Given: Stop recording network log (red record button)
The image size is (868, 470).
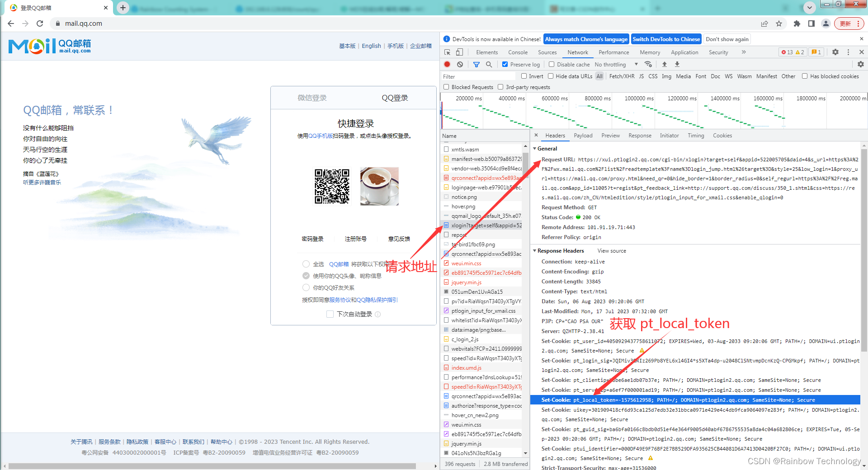Looking at the screenshot, I should click(447, 64).
